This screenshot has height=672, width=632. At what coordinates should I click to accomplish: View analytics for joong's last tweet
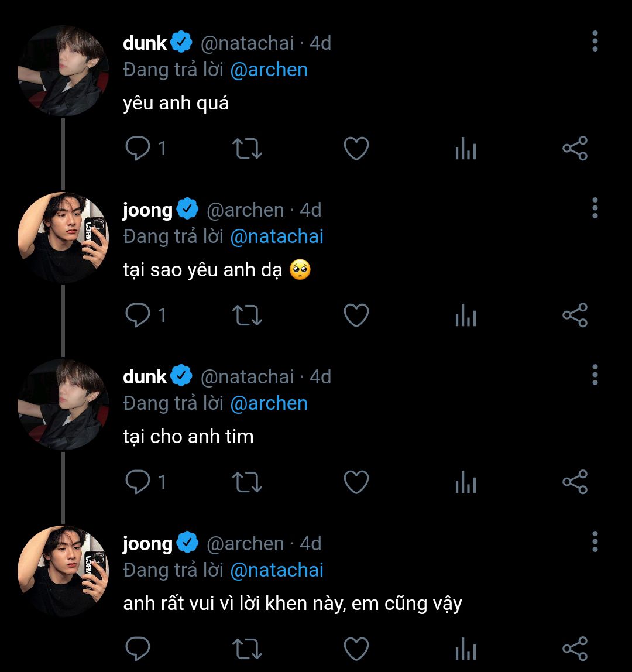point(465,649)
